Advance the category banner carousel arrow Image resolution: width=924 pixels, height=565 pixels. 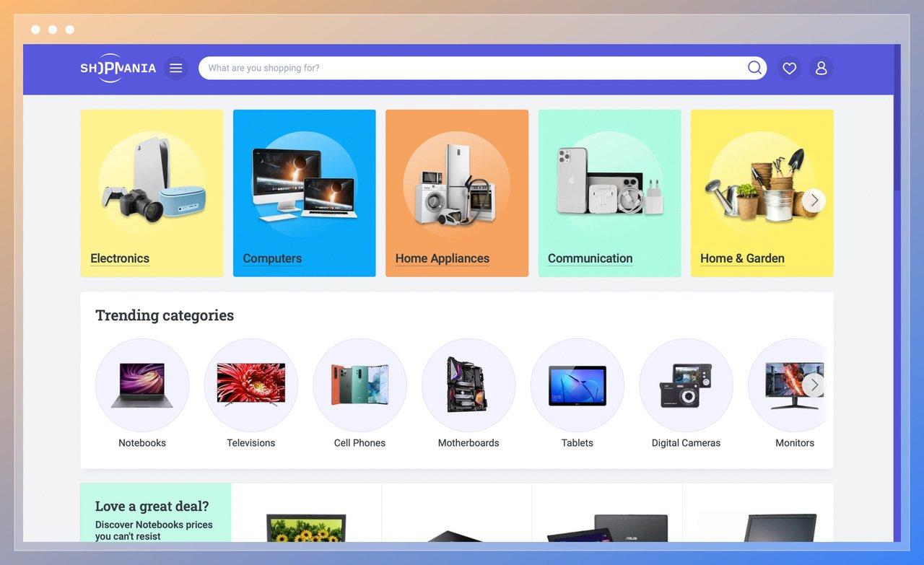(x=814, y=201)
